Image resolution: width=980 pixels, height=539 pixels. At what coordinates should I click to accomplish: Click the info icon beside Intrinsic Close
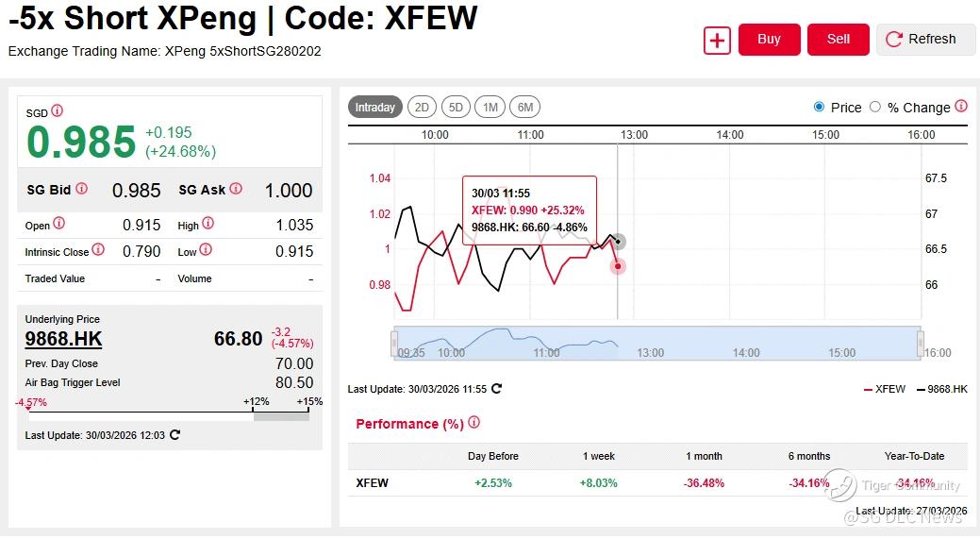(x=99, y=251)
